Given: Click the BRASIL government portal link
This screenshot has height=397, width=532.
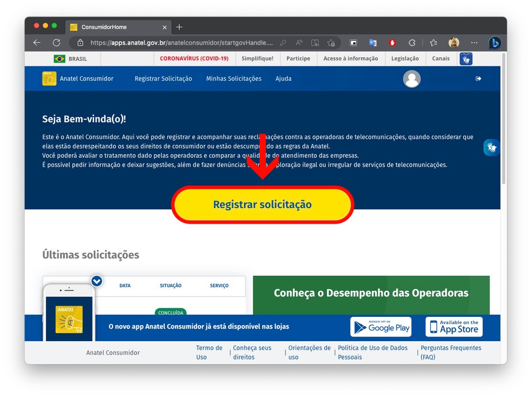Looking at the screenshot, I should point(78,59).
